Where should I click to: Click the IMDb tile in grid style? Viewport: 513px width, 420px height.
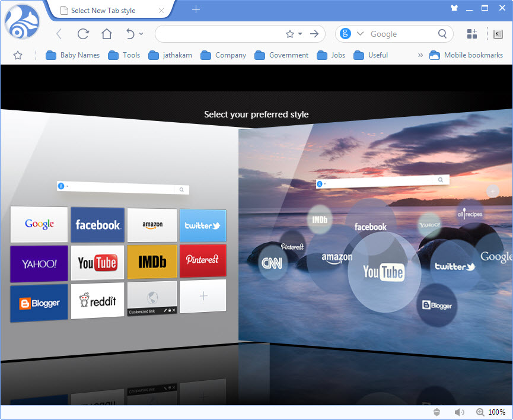pyautogui.click(x=152, y=262)
